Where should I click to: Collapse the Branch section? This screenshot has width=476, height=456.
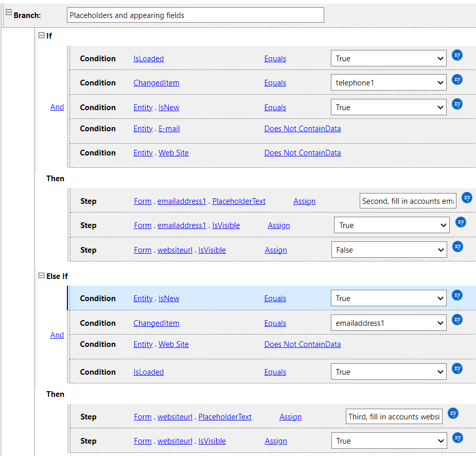pyautogui.click(x=9, y=12)
